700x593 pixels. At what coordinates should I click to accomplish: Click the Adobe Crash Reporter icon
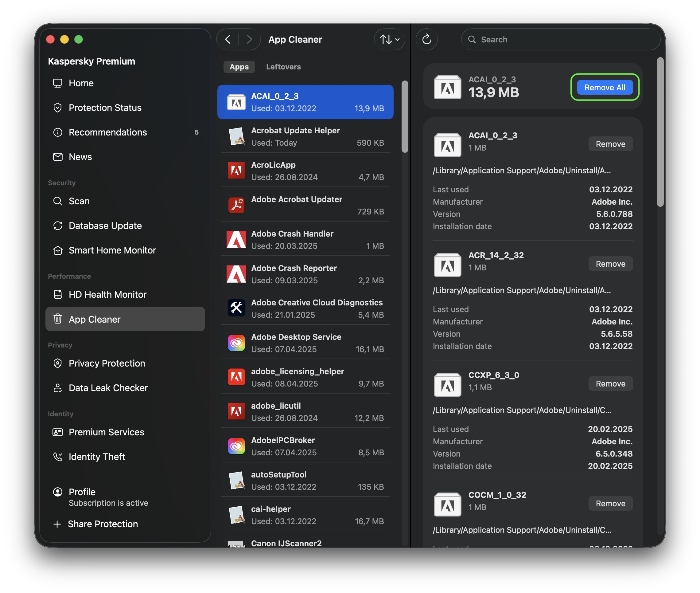click(236, 274)
